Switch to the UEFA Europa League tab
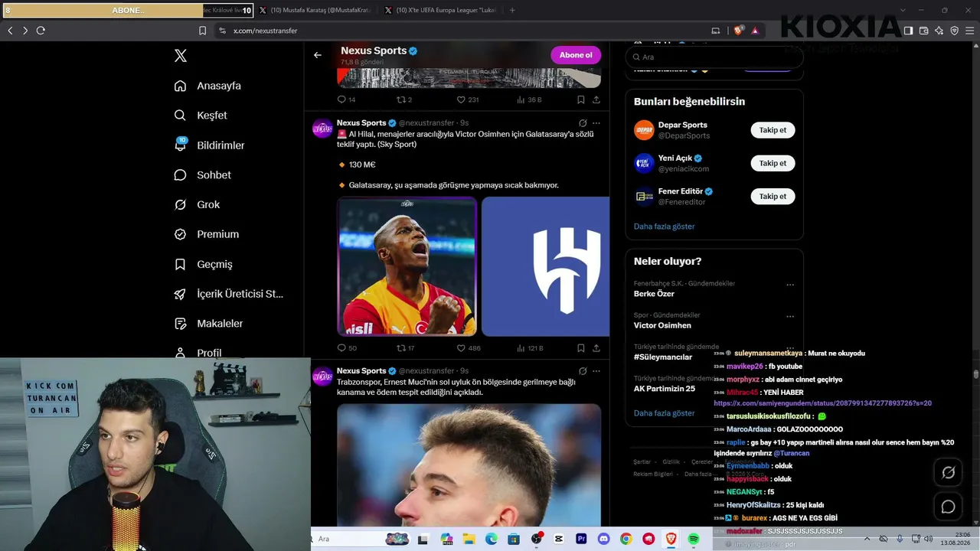The image size is (980, 551). pos(440,10)
